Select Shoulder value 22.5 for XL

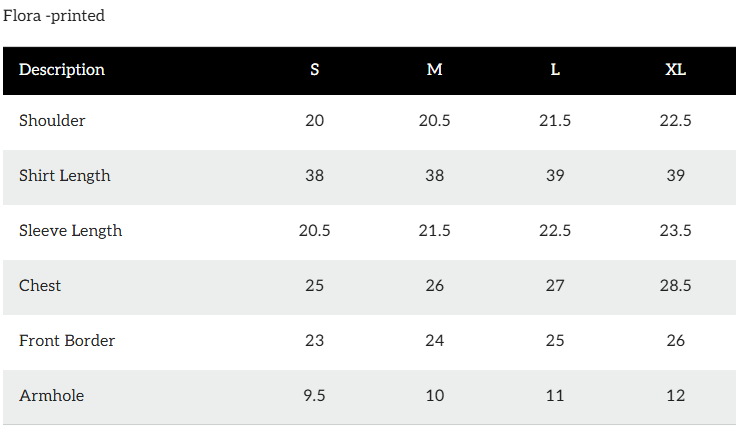[676, 121]
